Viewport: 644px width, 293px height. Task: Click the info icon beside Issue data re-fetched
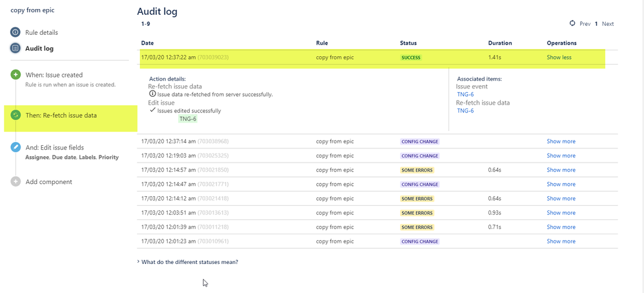point(153,94)
